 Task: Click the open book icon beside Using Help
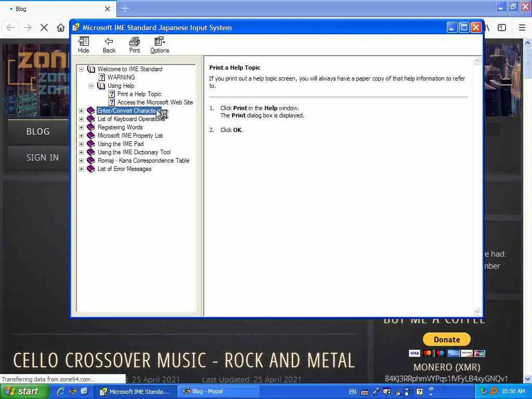101,86
